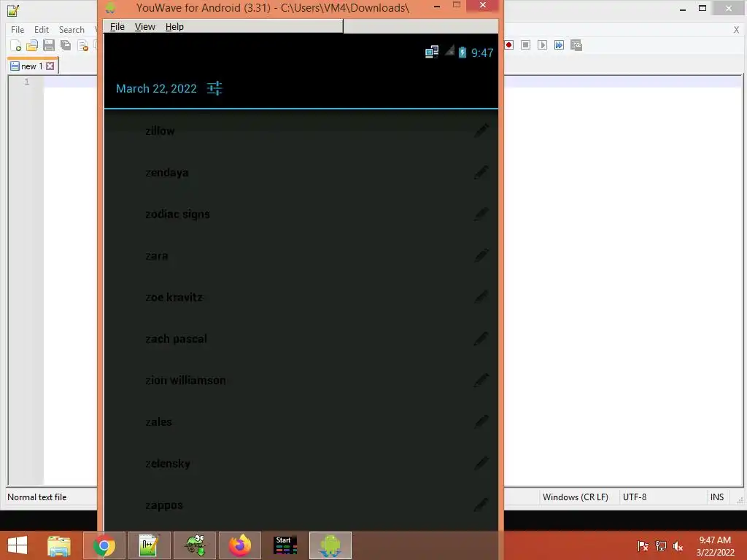Click the edit pencil beside zach pascal
The image size is (747, 560).
(x=481, y=338)
